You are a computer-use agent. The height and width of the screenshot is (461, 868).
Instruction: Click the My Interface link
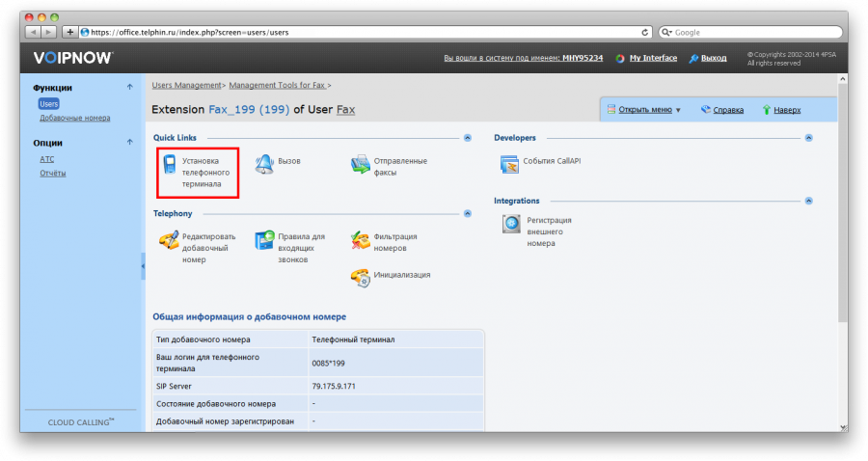pyautogui.click(x=653, y=58)
